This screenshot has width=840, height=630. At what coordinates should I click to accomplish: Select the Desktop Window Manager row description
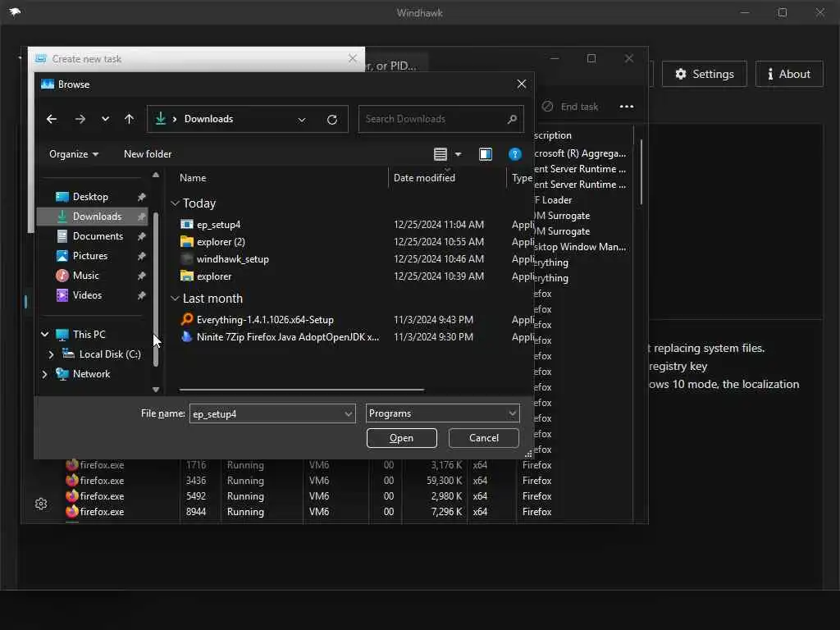(580, 247)
